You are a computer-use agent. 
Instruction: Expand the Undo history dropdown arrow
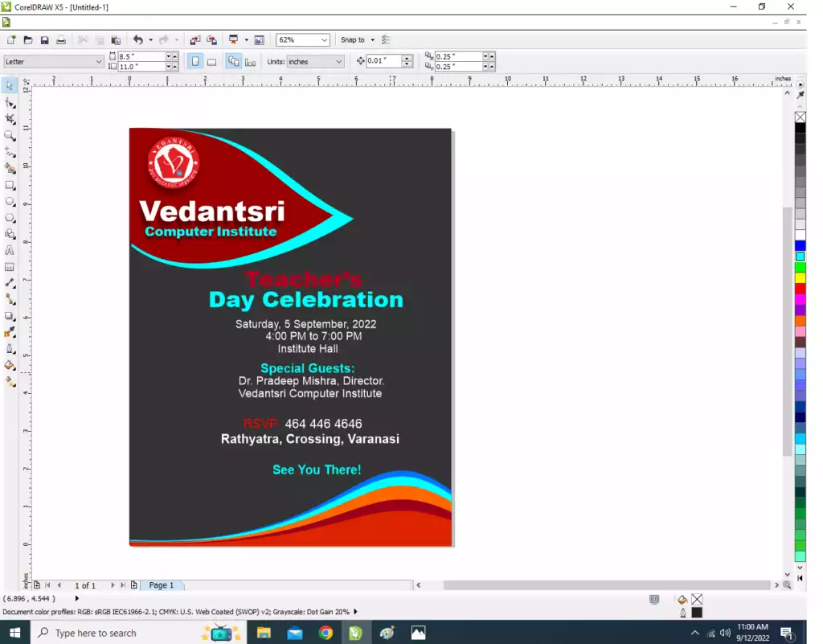[150, 40]
